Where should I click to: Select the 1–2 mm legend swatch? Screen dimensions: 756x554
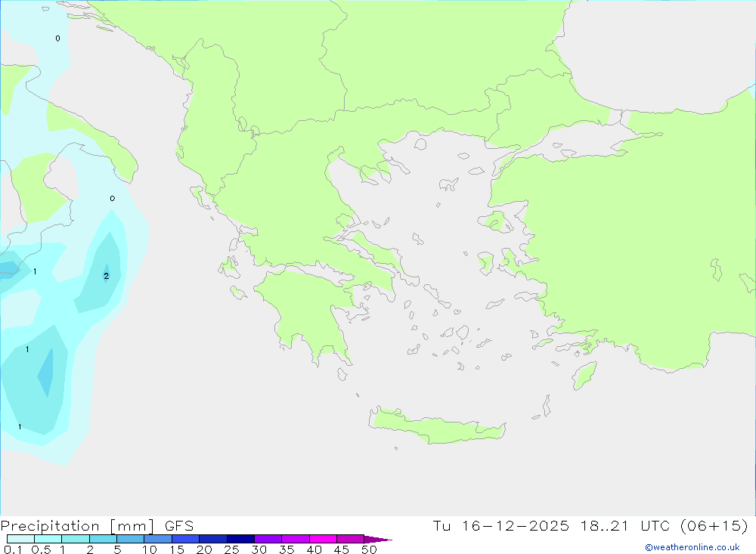(76, 539)
